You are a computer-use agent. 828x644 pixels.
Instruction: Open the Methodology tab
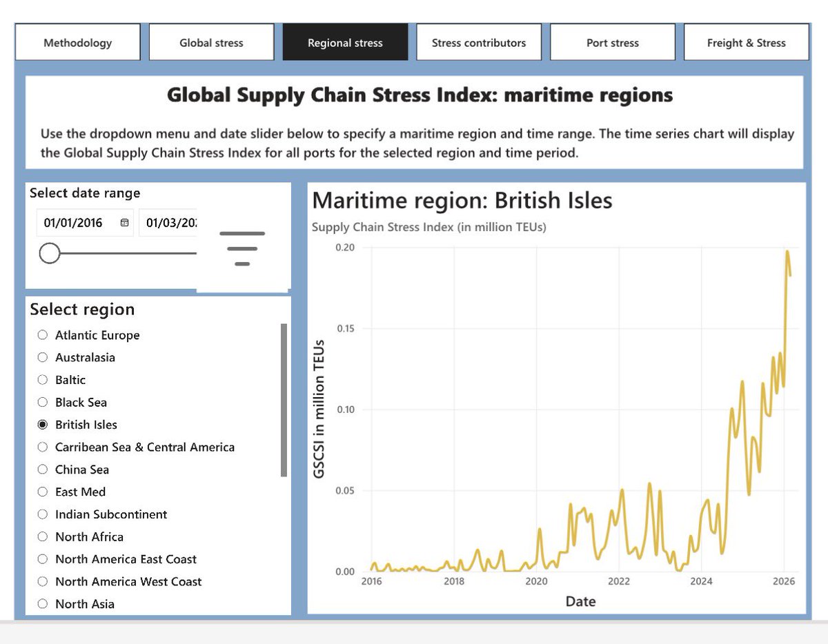78,43
